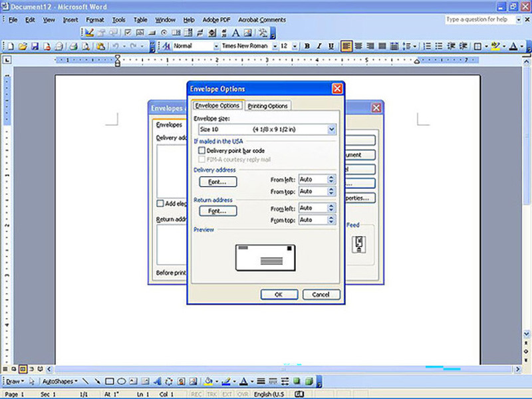Click the Highlight marker icon
The image size is (532, 399).
495,46
